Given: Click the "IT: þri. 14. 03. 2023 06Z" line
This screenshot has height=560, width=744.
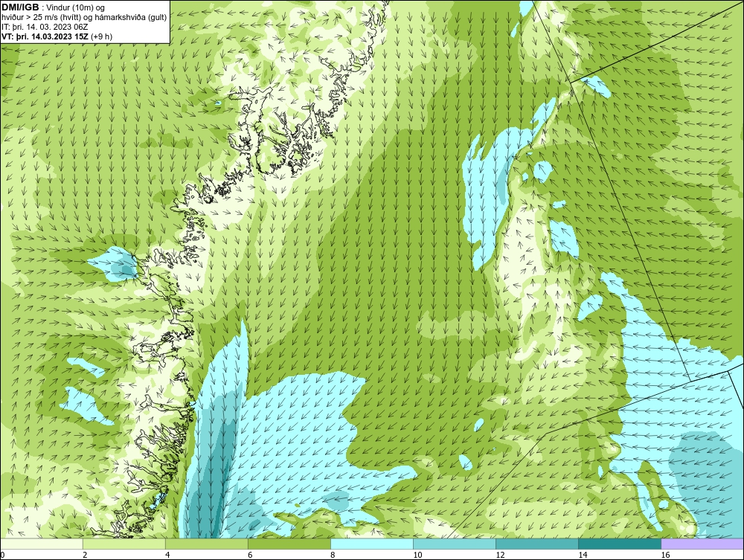Looking at the screenshot, I should click(x=45, y=27).
